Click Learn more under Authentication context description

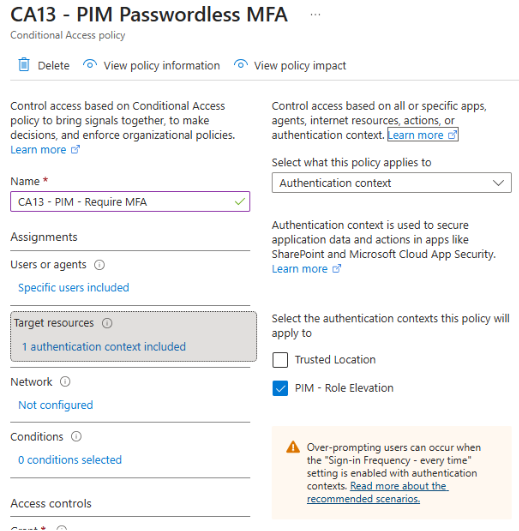(306, 269)
